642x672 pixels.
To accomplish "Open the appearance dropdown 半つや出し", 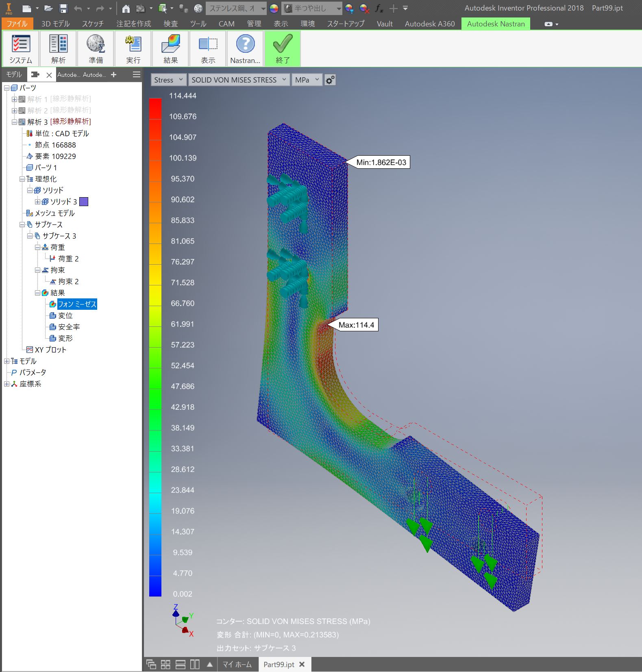I will (312, 8).
